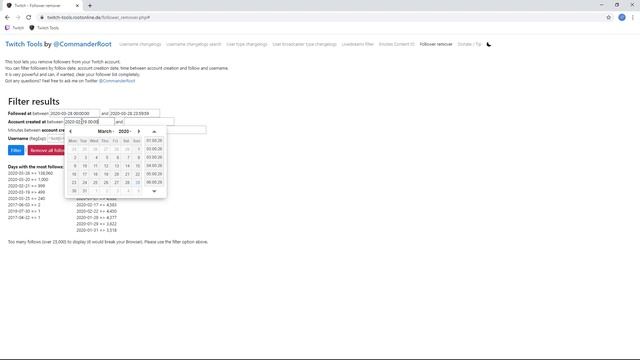This screenshot has height=360, width=640.
Task: Select March 25 in calendar
Action: (95, 182)
